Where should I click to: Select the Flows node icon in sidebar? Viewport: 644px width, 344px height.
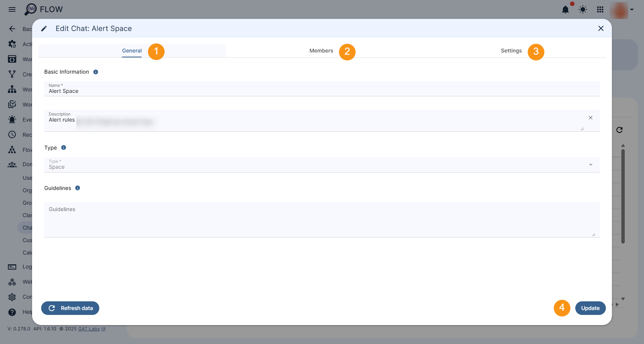tap(12, 150)
